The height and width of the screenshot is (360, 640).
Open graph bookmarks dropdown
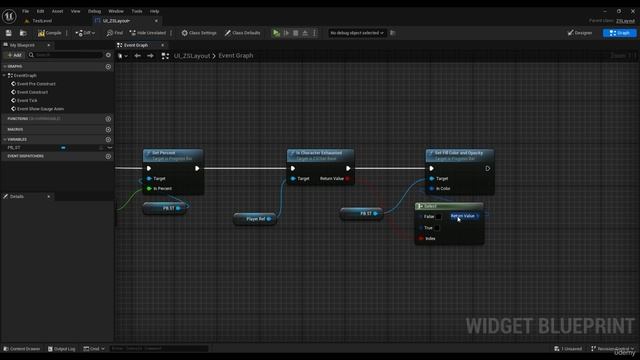(122, 56)
